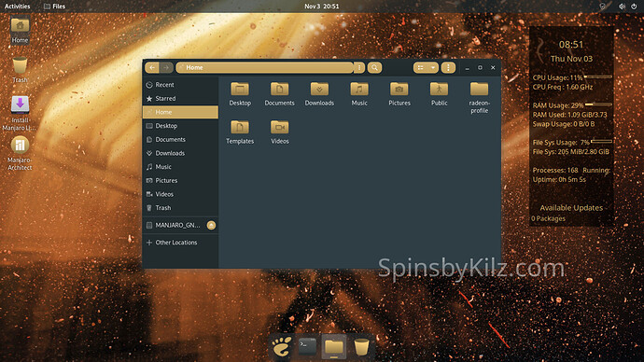This screenshot has height=362, width=644.
Task: Click the Files folder icon in the dock
Action: pos(334,347)
